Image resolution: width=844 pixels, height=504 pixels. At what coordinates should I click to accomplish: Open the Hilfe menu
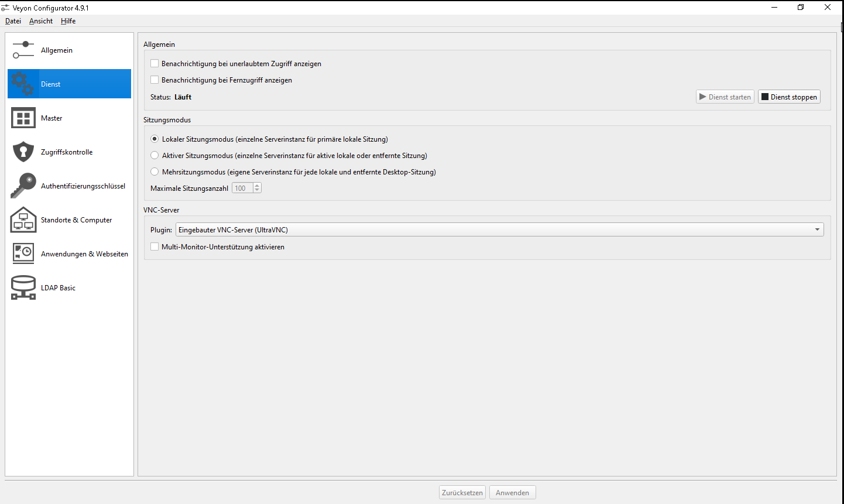68,21
